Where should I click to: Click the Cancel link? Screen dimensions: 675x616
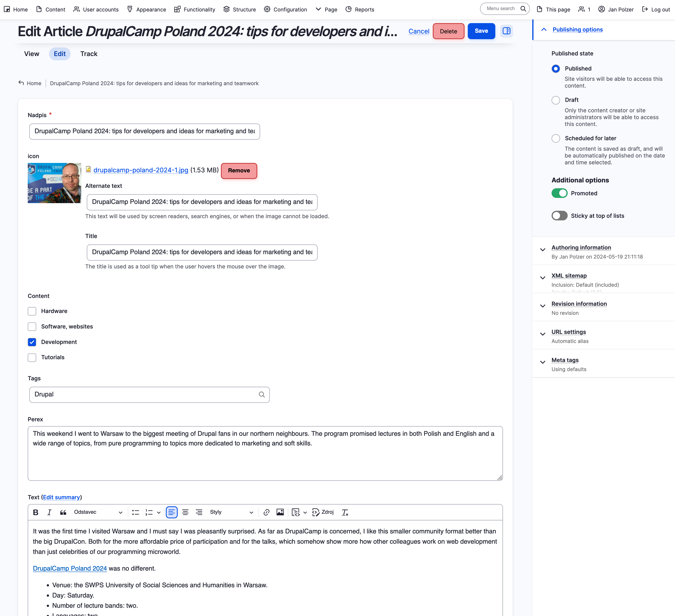pos(419,31)
